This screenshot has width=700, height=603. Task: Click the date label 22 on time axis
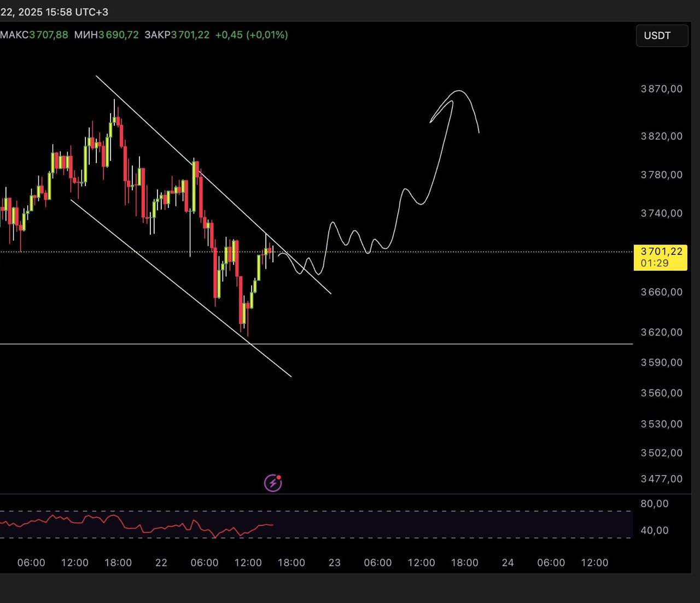161,563
